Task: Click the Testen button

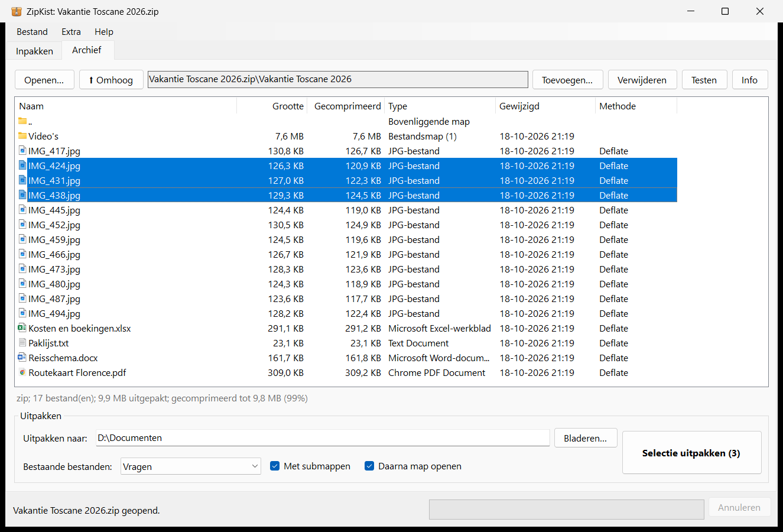Action: (x=704, y=80)
